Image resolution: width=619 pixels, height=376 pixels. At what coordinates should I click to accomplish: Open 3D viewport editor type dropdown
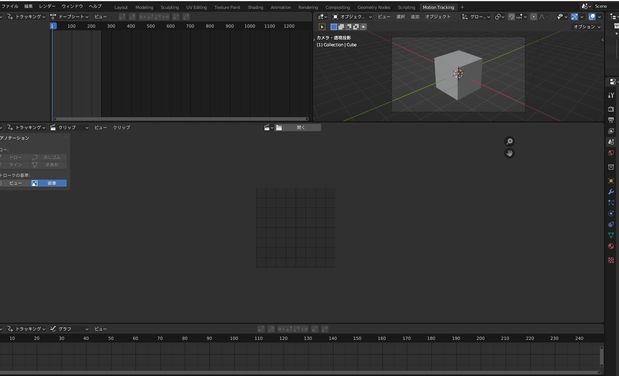coord(323,17)
